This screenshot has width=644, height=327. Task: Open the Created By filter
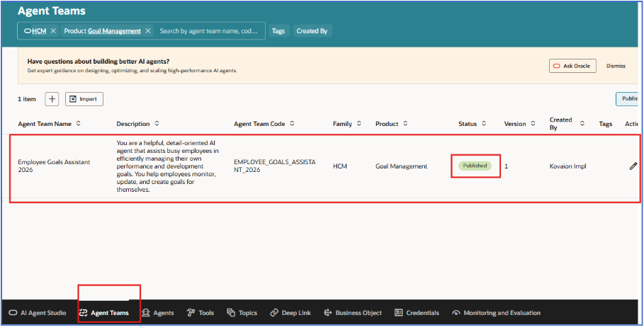(x=312, y=30)
